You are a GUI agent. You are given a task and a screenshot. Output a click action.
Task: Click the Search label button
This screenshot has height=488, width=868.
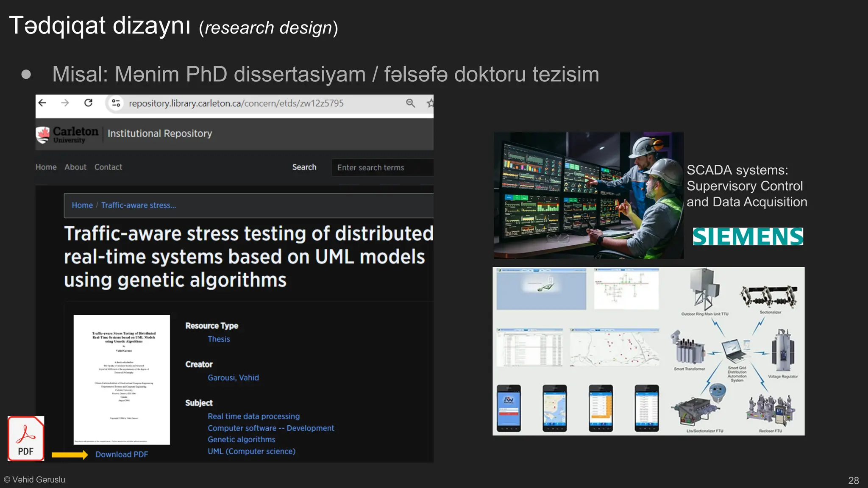coord(304,167)
